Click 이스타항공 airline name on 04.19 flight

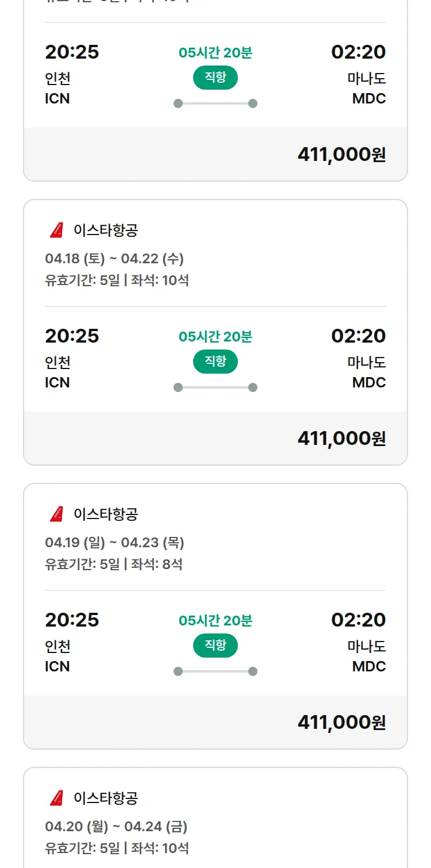tap(106, 514)
